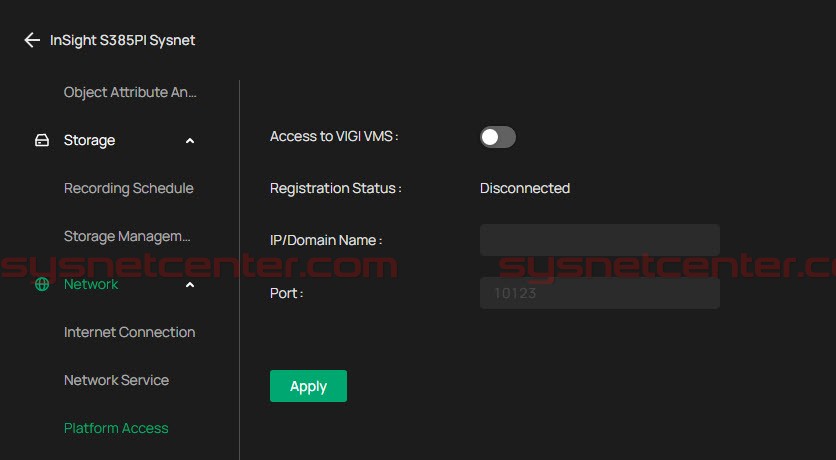Enable the Access to VIGI VMS switch

pyautogui.click(x=497, y=137)
